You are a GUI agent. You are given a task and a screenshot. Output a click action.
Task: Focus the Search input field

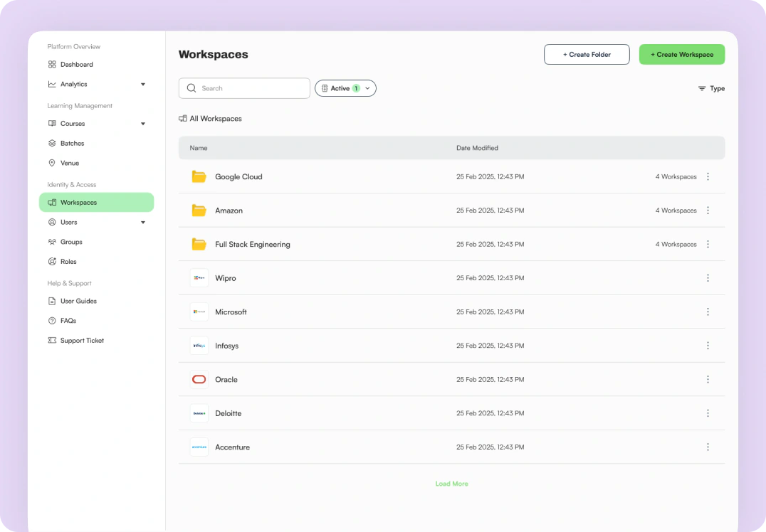coord(244,88)
